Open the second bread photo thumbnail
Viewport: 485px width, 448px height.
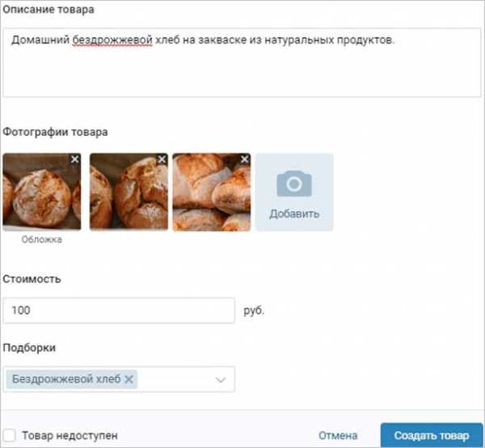129,192
